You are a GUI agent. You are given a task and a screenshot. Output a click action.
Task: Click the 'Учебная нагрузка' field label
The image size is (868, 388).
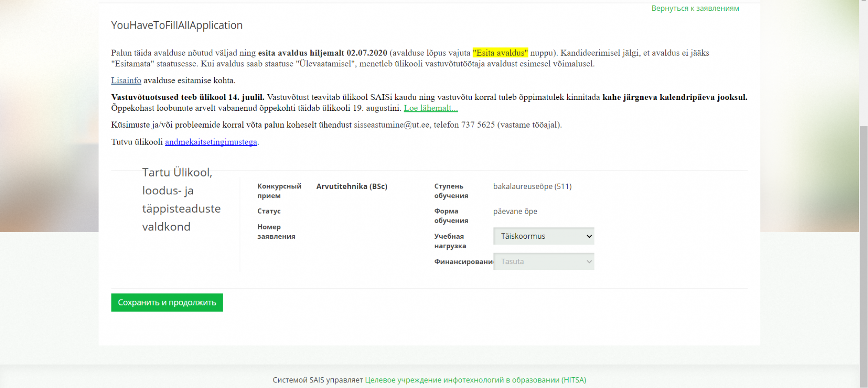click(x=450, y=241)
